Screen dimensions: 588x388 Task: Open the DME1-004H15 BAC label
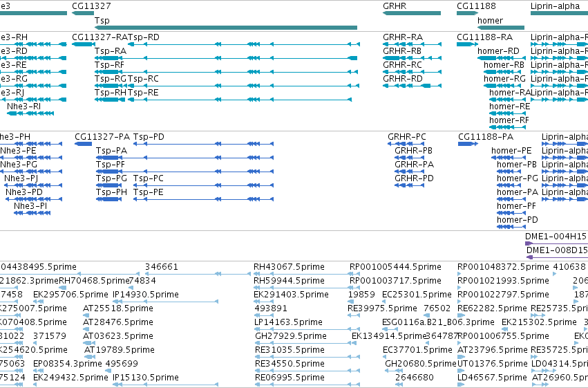pyautogui.click(x=556, y=236)
